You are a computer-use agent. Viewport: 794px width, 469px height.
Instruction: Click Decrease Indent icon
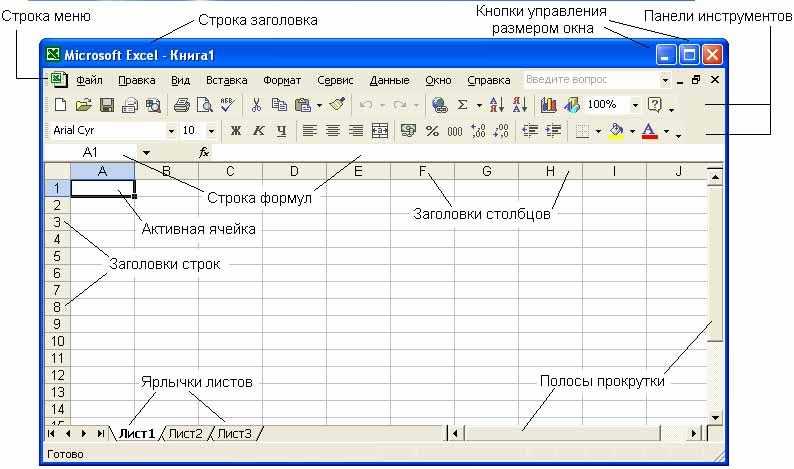pos(530,131)
